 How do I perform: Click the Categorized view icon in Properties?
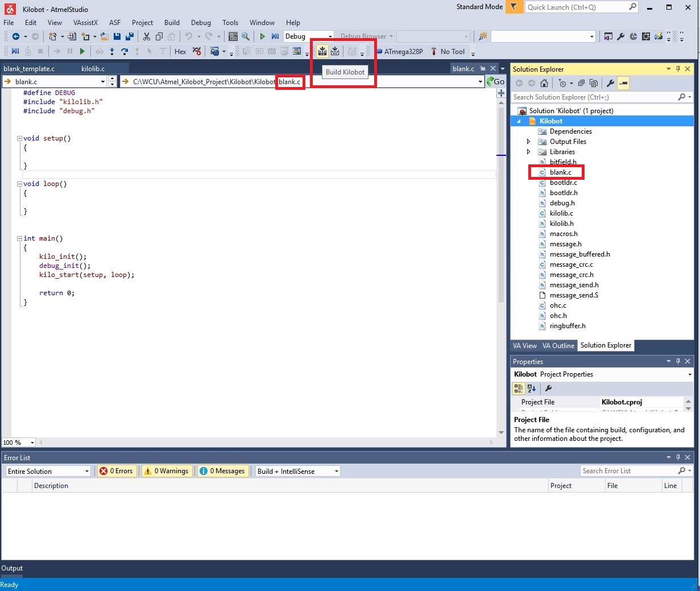(x=519, y=389)
